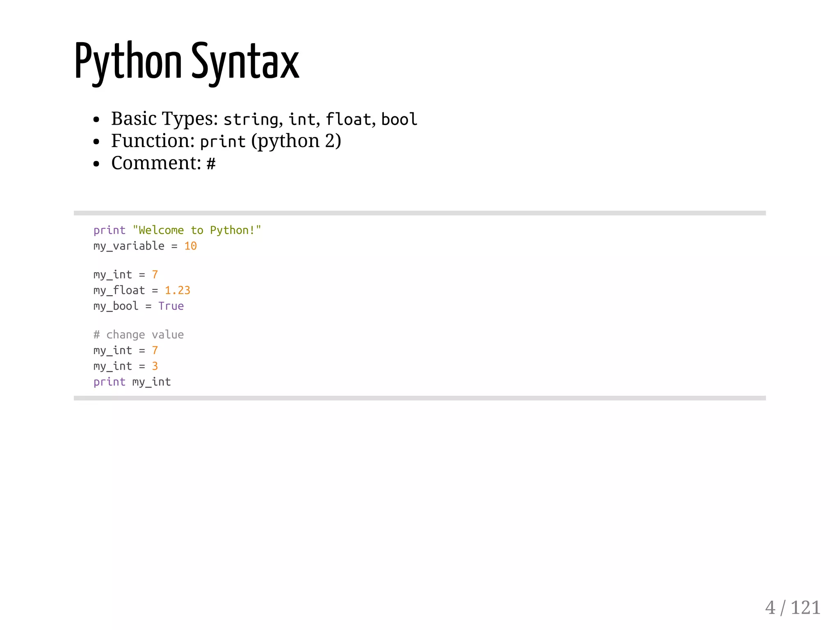The image size is (840, 630).
Task: Click the value 1.23 in code
Action: [x=177, y=291]
